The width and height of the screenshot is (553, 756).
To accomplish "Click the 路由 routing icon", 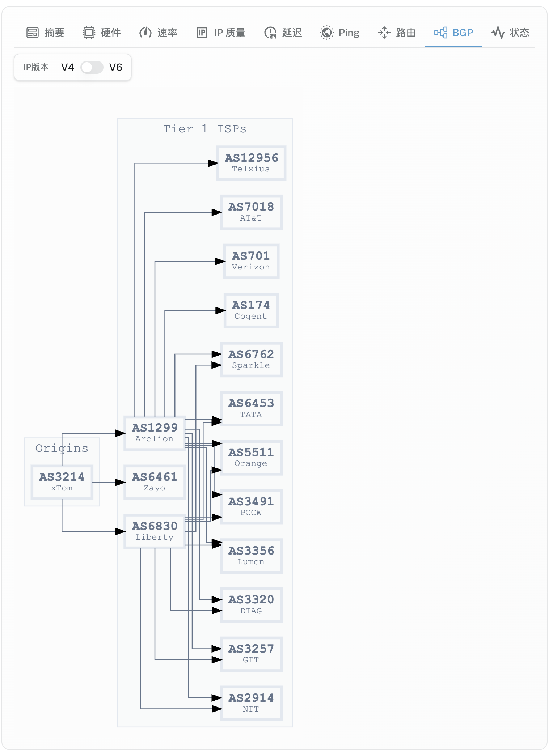I will [x=384, y=33].
